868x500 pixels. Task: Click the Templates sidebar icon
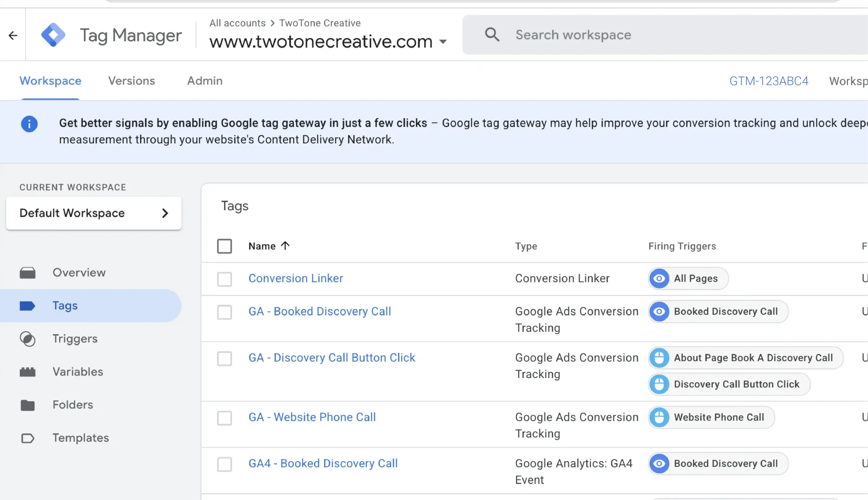point(27,438)
